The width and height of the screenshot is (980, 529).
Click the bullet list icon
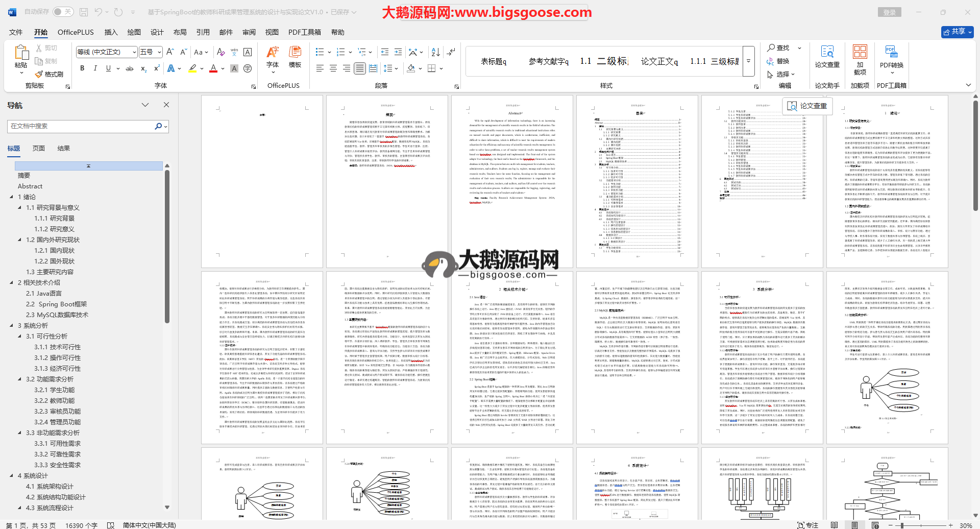click(x=320, y=52)
